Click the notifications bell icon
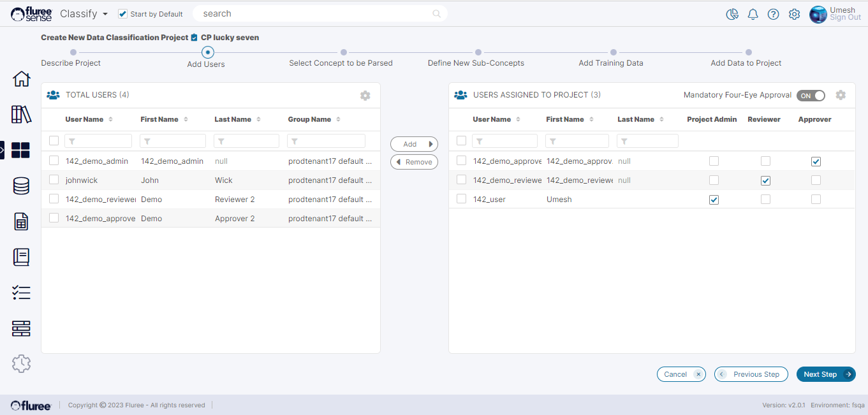 [x=753, y=14]
